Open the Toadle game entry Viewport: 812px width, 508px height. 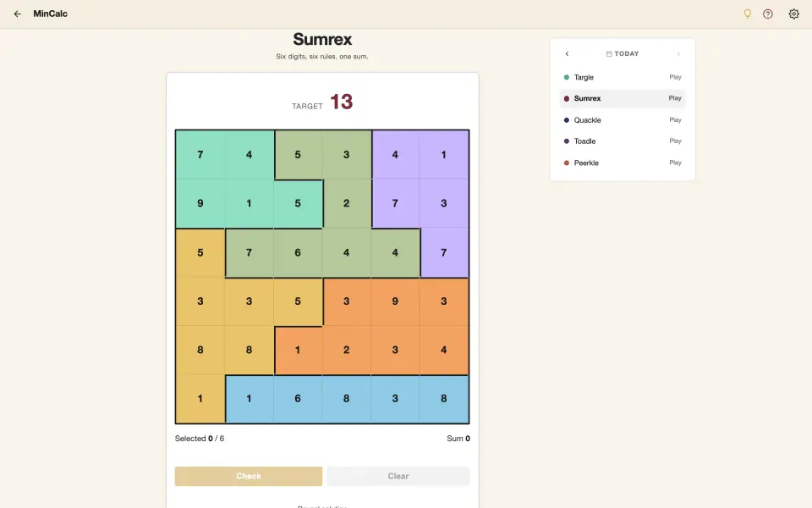(x=623, y=141)
